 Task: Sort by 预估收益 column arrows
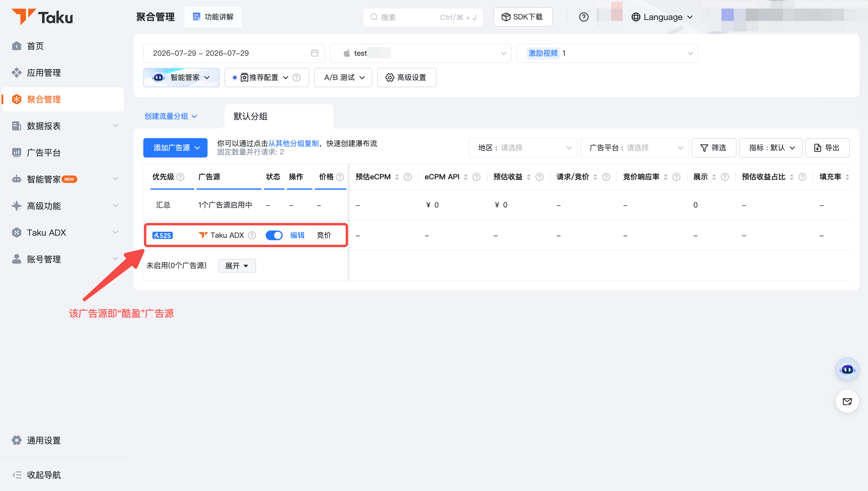pos(528,177)
